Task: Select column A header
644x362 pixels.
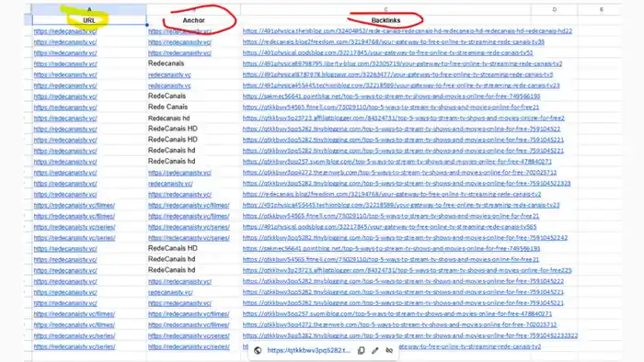Action: (x=89, y=9)
